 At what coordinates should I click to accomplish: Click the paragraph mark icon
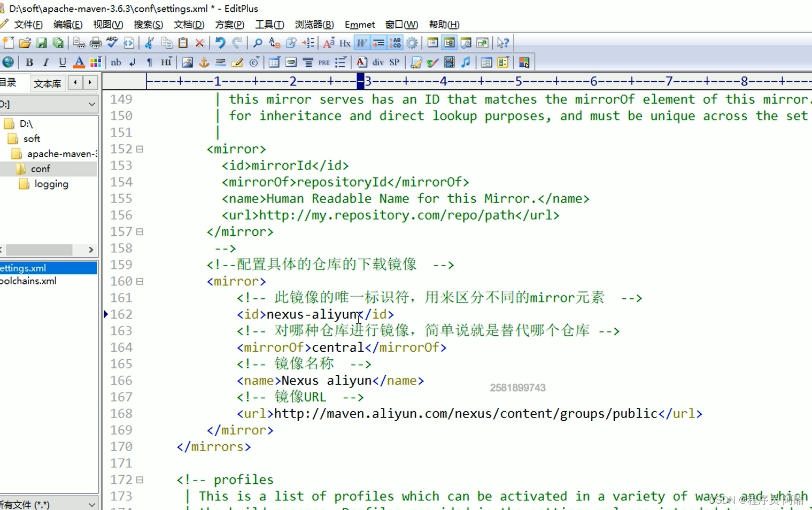[x=150, y=62]
